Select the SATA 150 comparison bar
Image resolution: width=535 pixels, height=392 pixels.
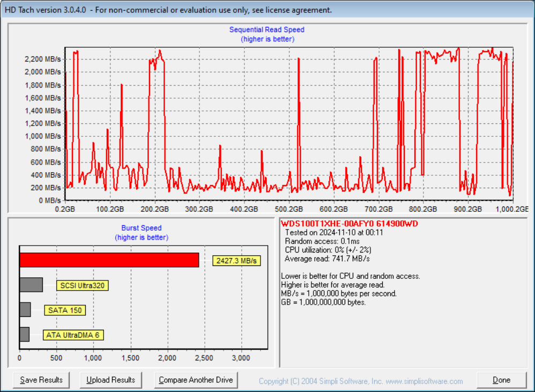[25, 310]
